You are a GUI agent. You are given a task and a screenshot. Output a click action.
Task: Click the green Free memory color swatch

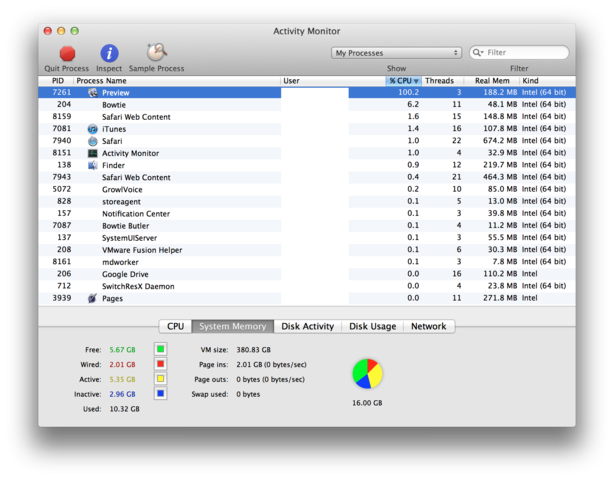tap(161, 349)
